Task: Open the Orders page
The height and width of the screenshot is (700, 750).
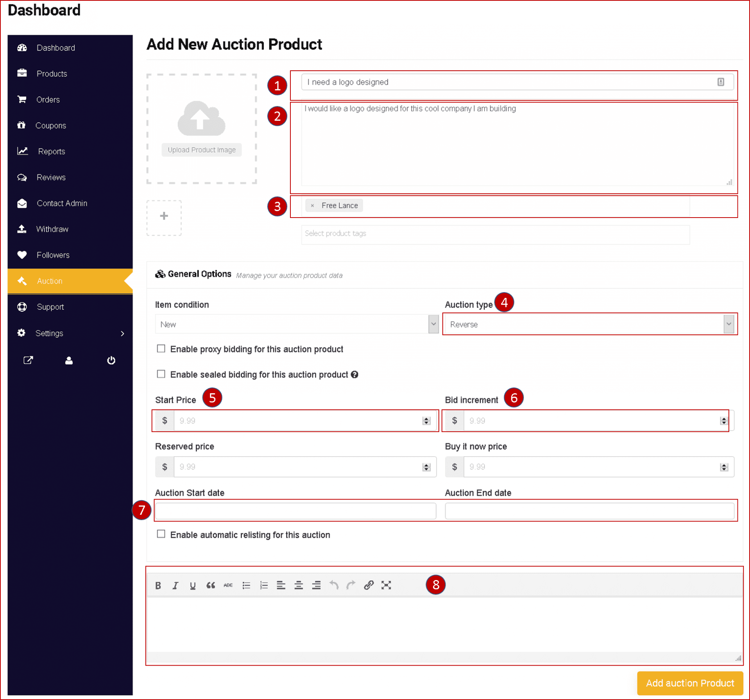Action: tap(70, 100)
